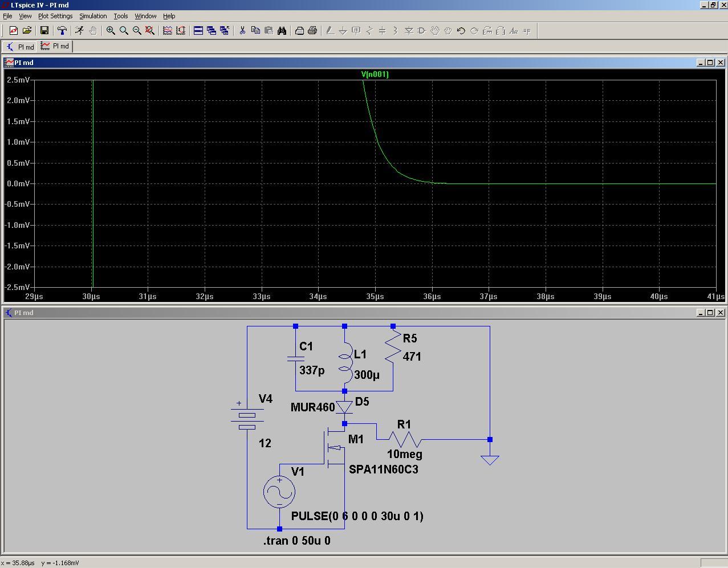The height and width of the screenshot is (568, 728).
Task: Open a file using the folder icon
Action: 27,31
